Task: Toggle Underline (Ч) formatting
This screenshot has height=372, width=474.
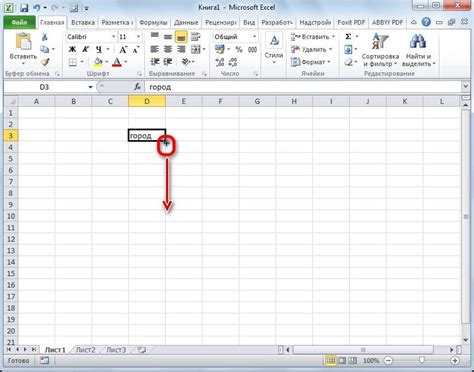Action: point(99,49)
